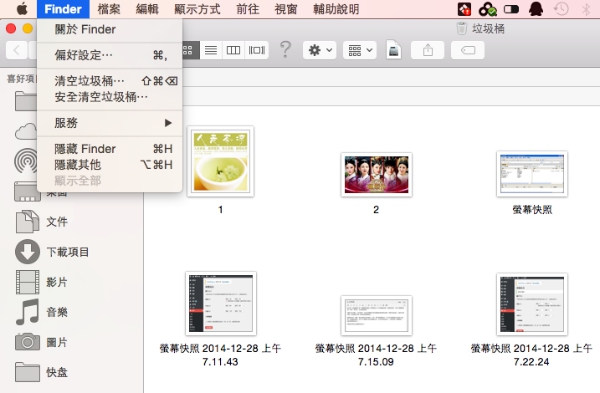Select the file thumbnail named 2
Screen dimensions: 600x393
pos(376,174)
